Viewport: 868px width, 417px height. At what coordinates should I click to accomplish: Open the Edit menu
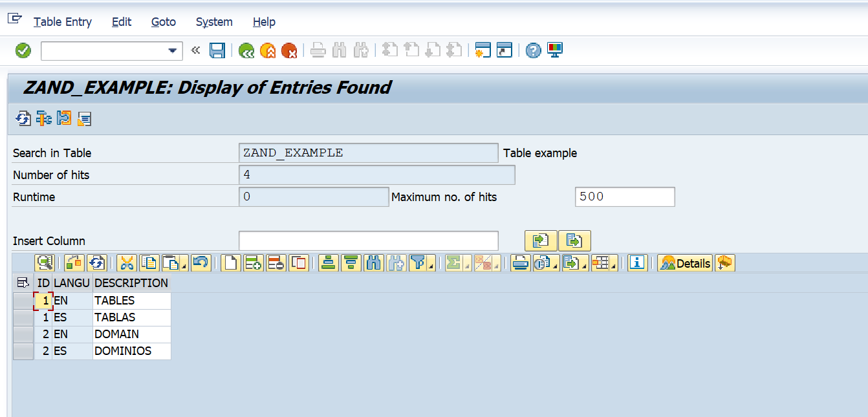tap(122, 22)
